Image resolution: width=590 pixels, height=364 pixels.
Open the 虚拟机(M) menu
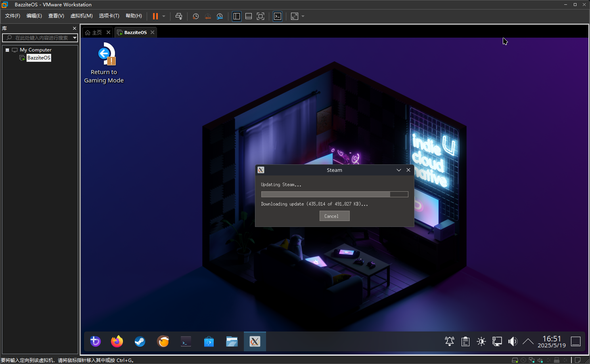point(81,16)
